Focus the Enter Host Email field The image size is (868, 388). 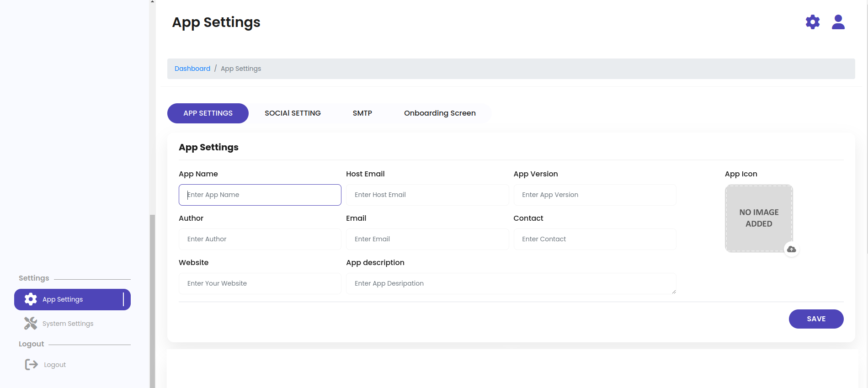(427, 195)
